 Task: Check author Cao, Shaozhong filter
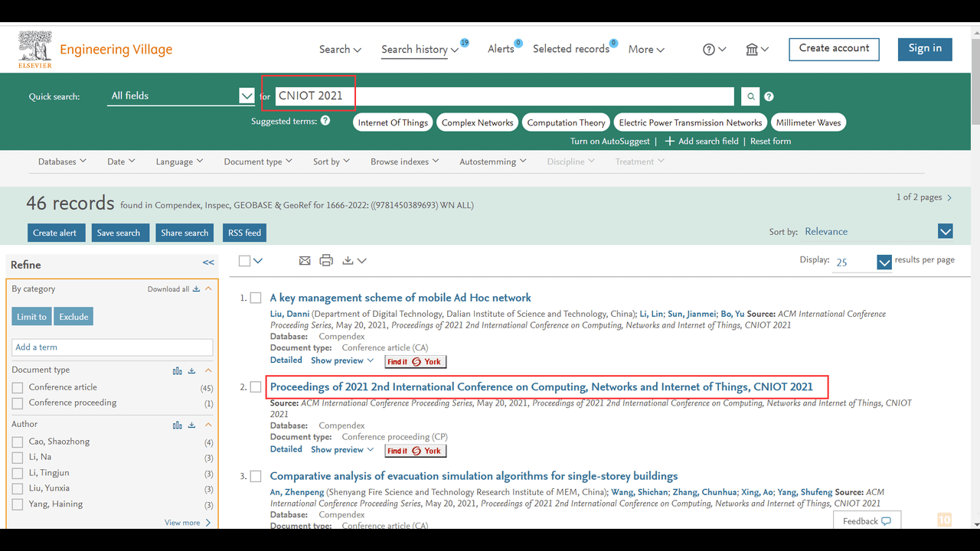[18, 442]
